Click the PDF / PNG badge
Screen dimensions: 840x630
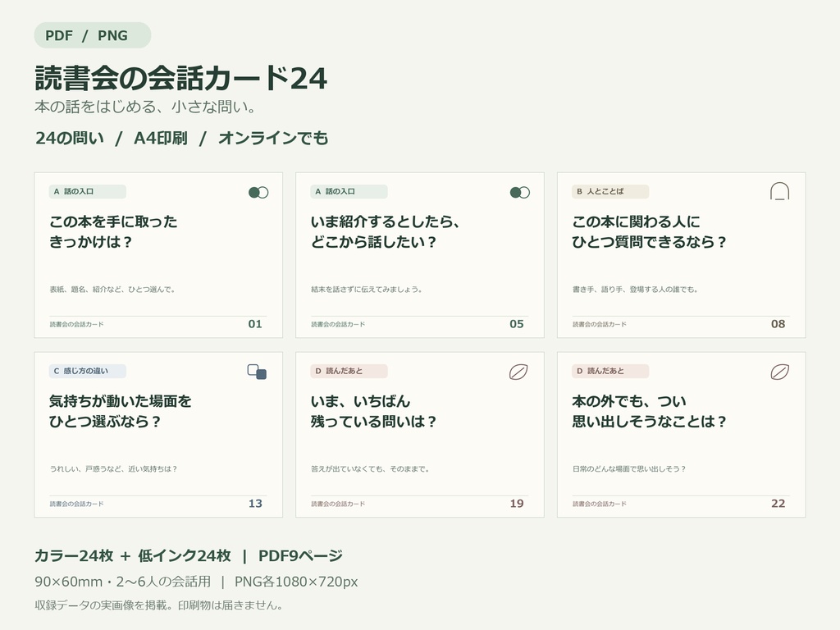coord(93,35)
